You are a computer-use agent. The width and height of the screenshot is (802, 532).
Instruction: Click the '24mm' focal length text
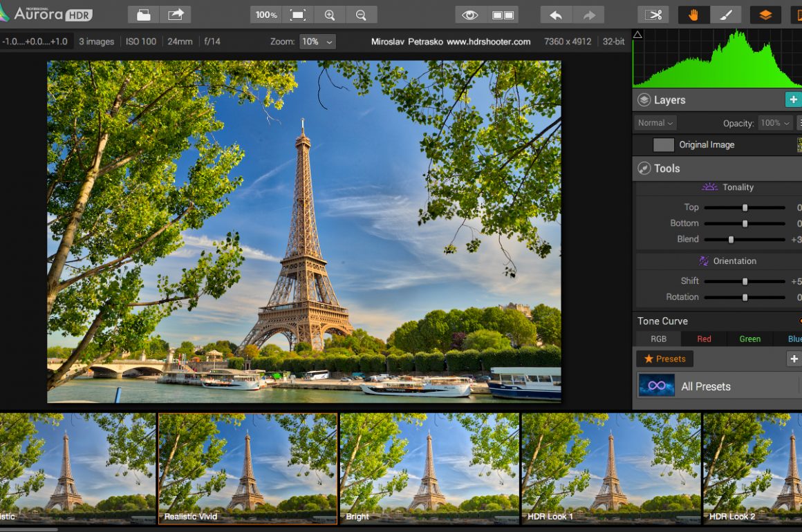[180, 41]
